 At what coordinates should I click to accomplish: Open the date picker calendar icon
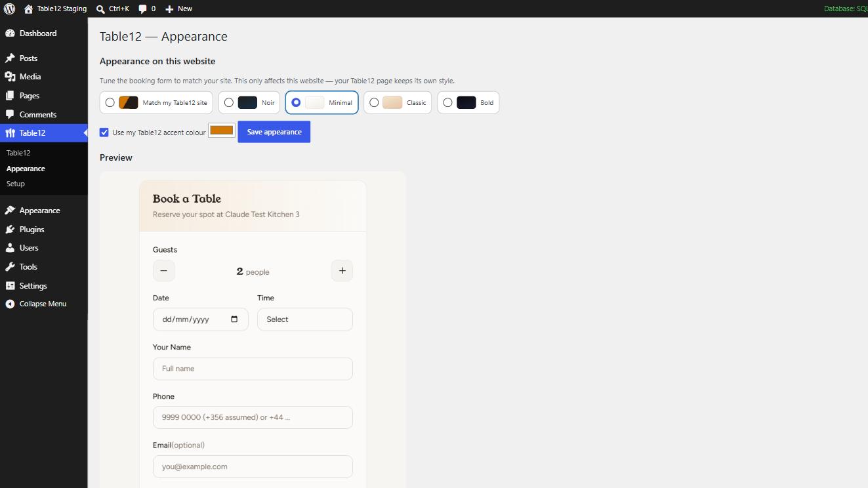235,319
